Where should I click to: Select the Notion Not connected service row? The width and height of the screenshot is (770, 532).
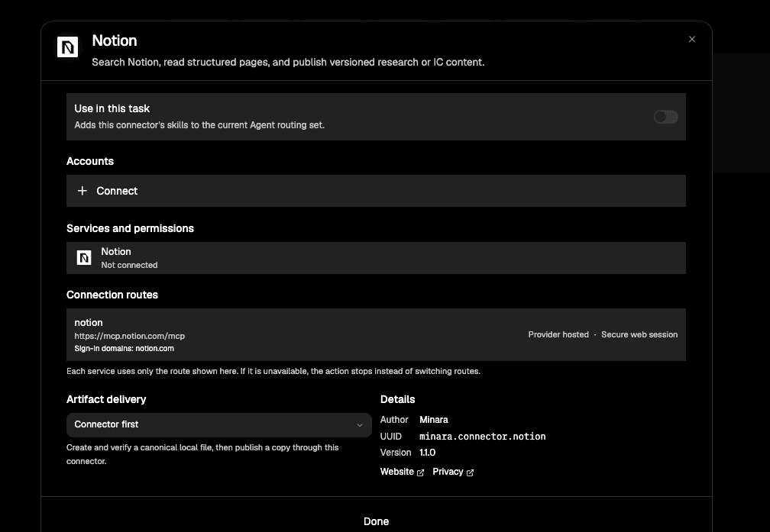click(376, 258)
